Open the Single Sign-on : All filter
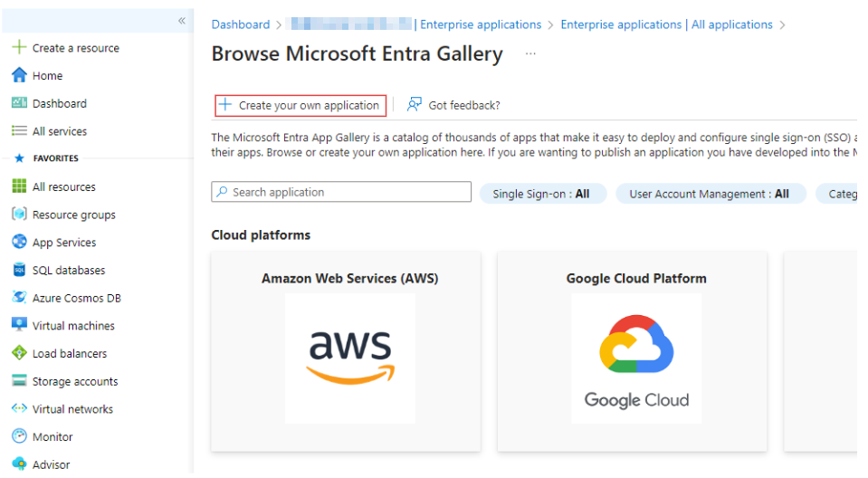 click(542, 194)
